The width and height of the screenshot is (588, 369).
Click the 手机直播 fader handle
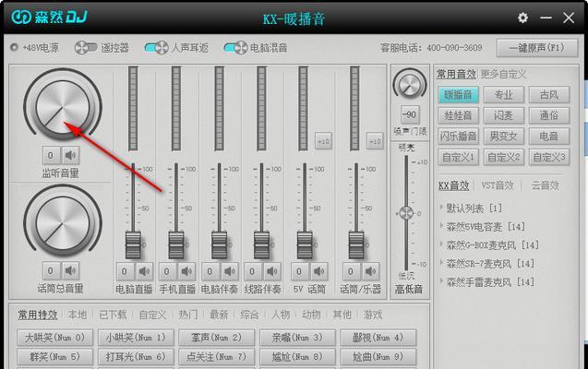click(176, 245)
